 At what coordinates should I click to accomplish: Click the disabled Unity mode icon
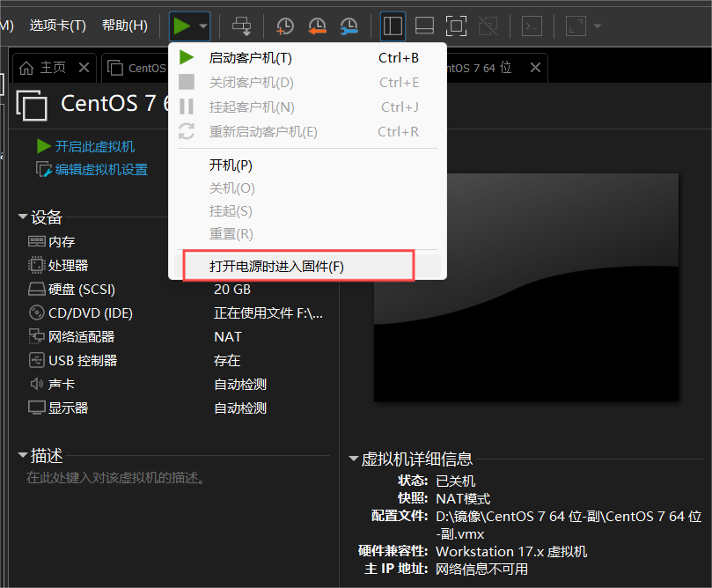(x=488, y=26)
